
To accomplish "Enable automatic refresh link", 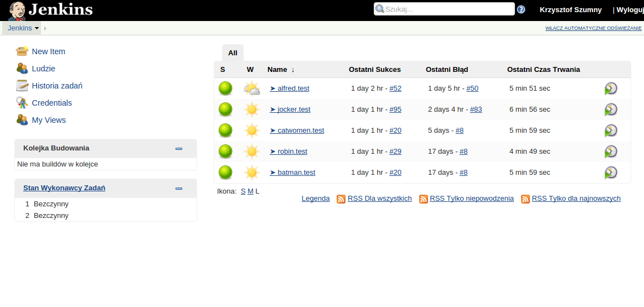I will coord(594,28).
